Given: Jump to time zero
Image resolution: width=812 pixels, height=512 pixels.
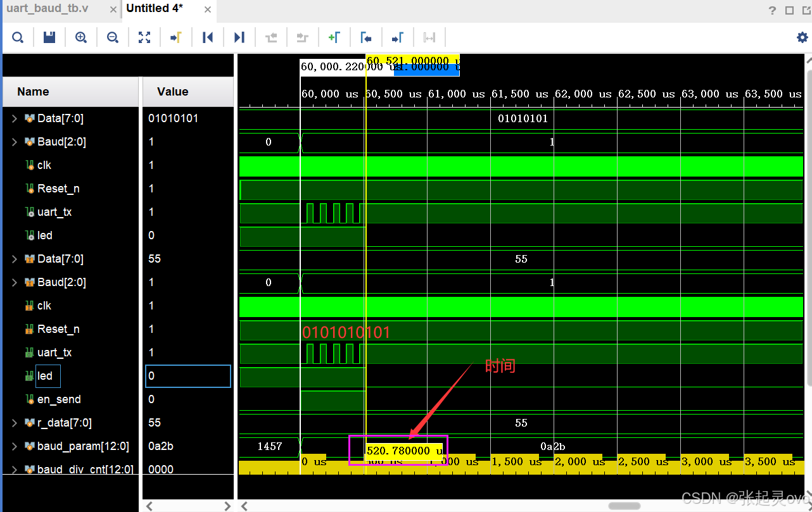Looking at the screenshot, I should (x=208, y=38).
